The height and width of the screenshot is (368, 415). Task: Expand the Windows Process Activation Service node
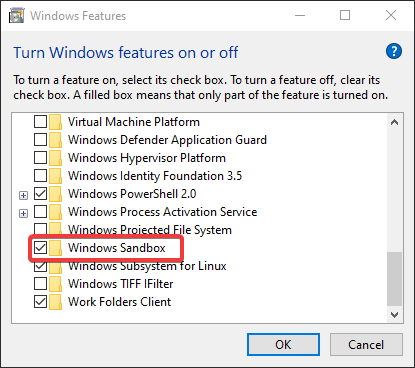pyautogui.click(x=23, y=213)
